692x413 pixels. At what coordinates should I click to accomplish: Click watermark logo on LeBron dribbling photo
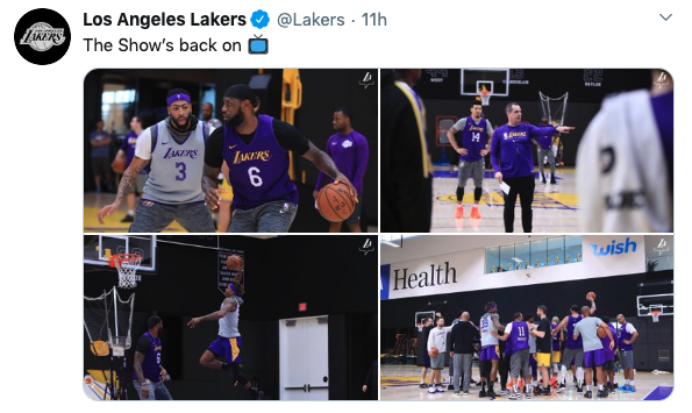366,81
